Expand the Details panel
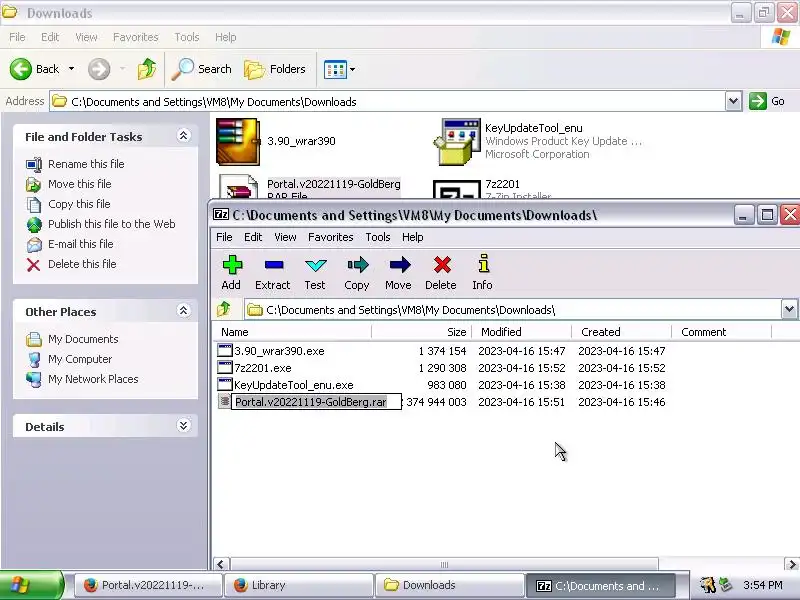This screenshot has height=600, width=800. [x=184, y=426]
